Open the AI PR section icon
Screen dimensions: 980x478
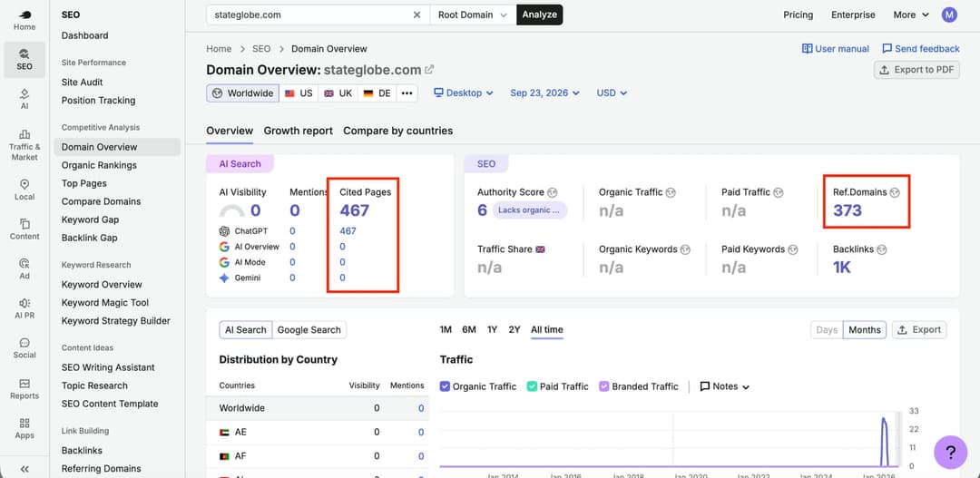(x=24, y=308)
